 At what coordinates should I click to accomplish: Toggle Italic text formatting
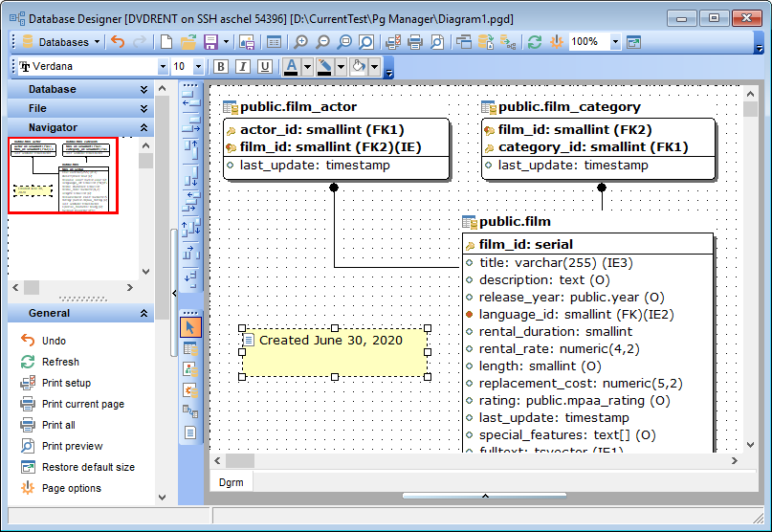243,67
